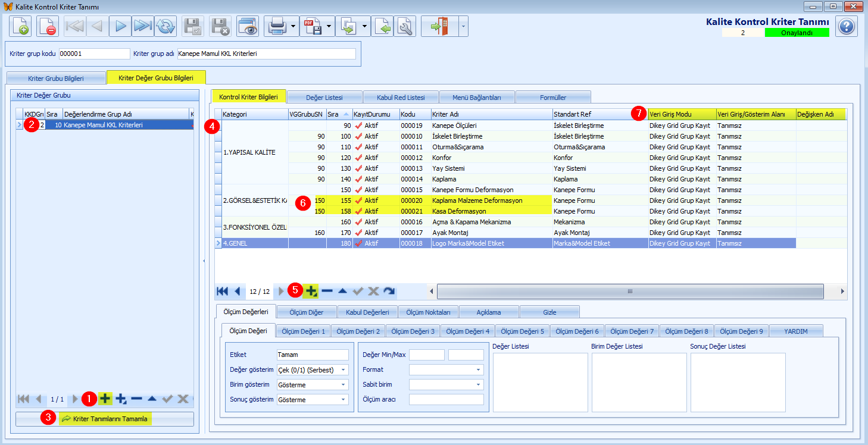Viewport: 868px width, 445px height.
Task: Click the edit triangle icon in the 12 / 12 navigator
Action: click(x=342, y=291)
